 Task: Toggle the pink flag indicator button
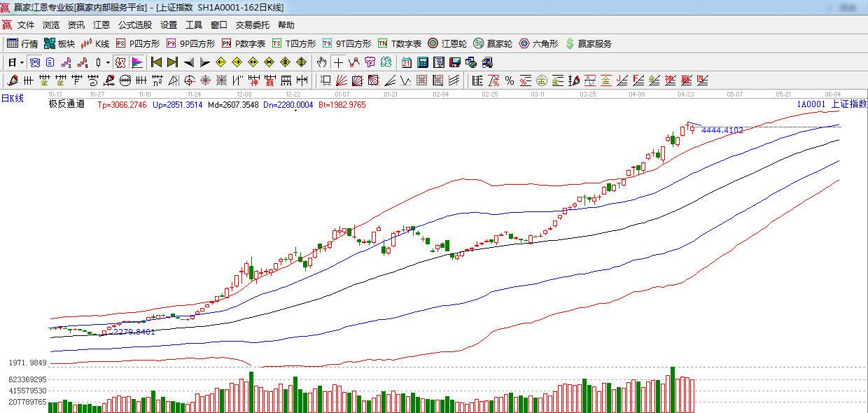[x=136, y=62]
